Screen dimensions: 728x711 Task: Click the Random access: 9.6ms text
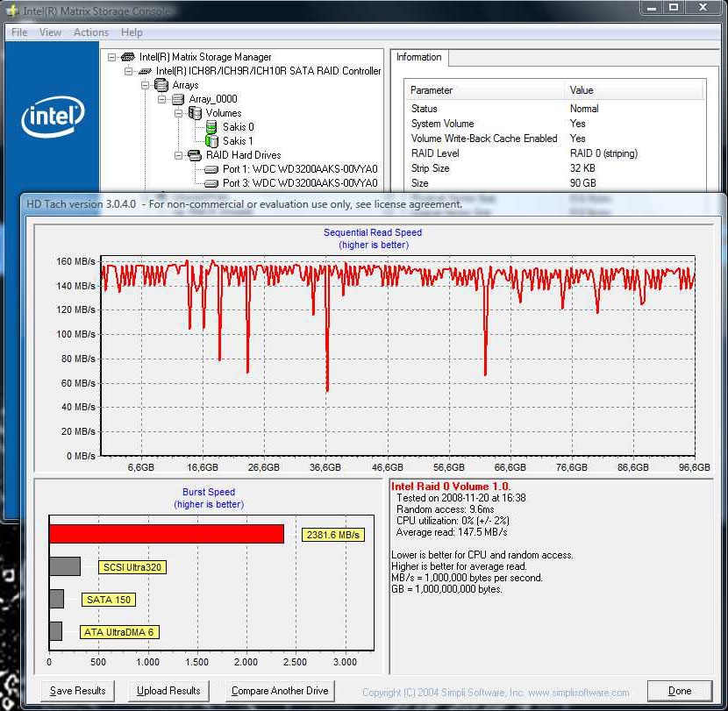pos(446,509)
